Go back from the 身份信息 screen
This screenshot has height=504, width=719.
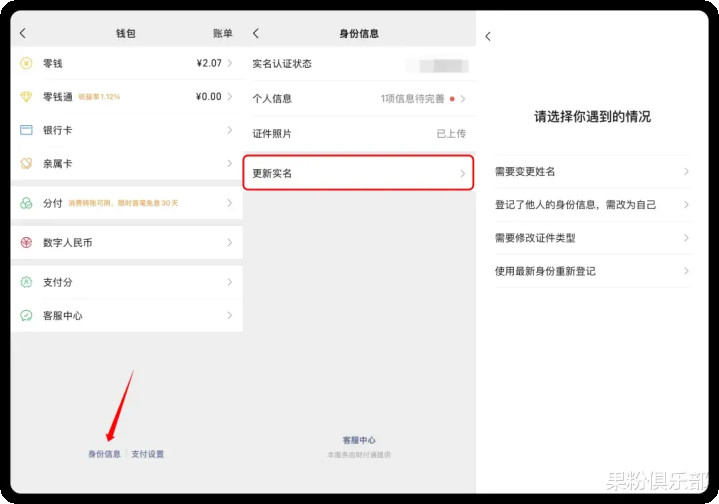pos(256,33)
